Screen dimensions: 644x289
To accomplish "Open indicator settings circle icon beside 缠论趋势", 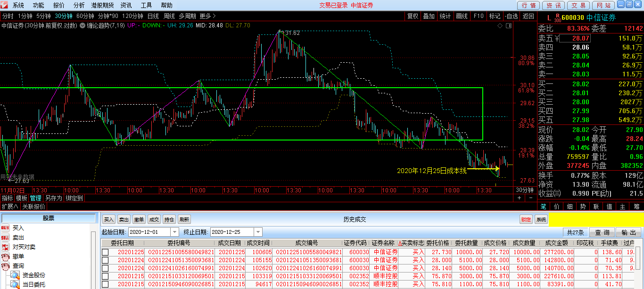I will pyautogui.click(x=83, y=25).
